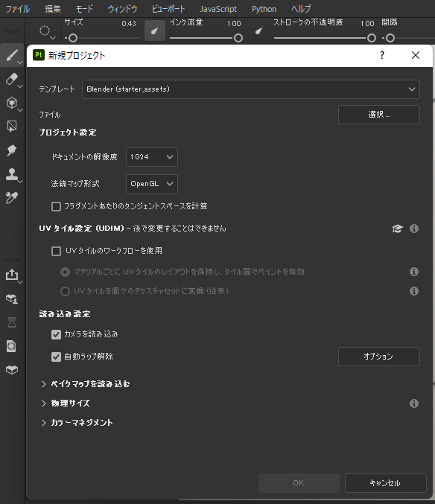Screen dimensions: 435x504
Task: Click the サイズ slider handle
Action: click(73, 38)
